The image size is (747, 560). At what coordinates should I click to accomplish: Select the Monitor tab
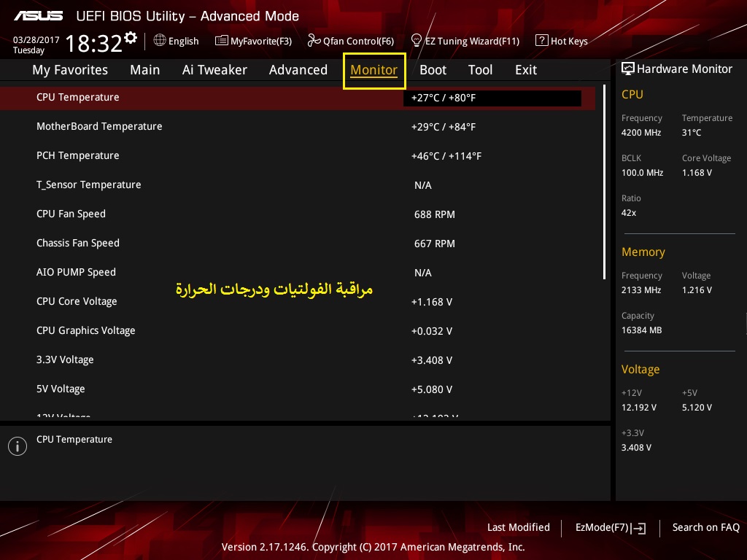[x=374, y=71]
